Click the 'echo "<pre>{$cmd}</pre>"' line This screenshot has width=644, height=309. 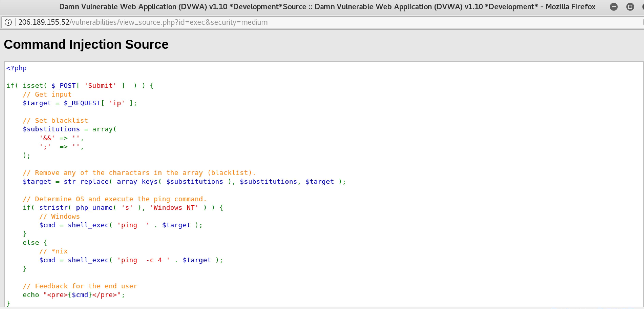[x=74, y=295]
